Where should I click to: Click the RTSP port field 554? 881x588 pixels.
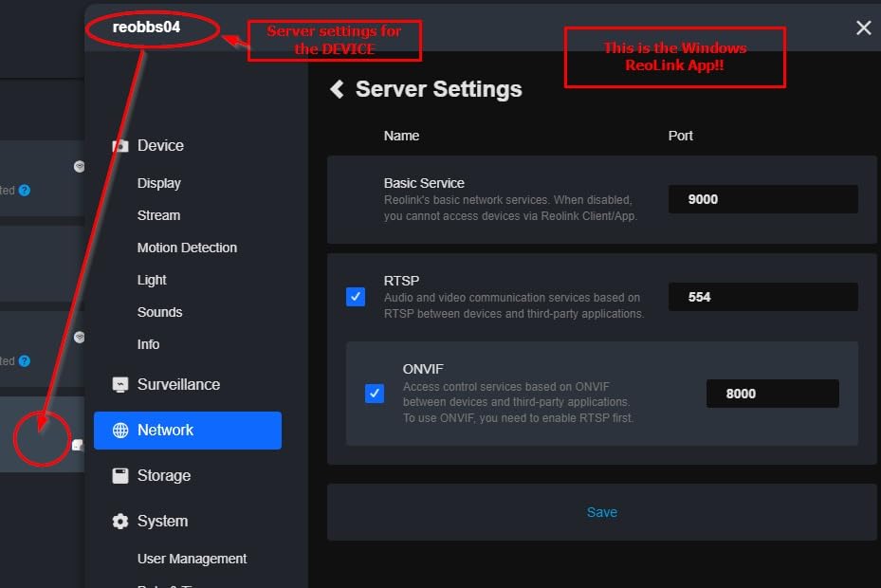tap(763, 297)
